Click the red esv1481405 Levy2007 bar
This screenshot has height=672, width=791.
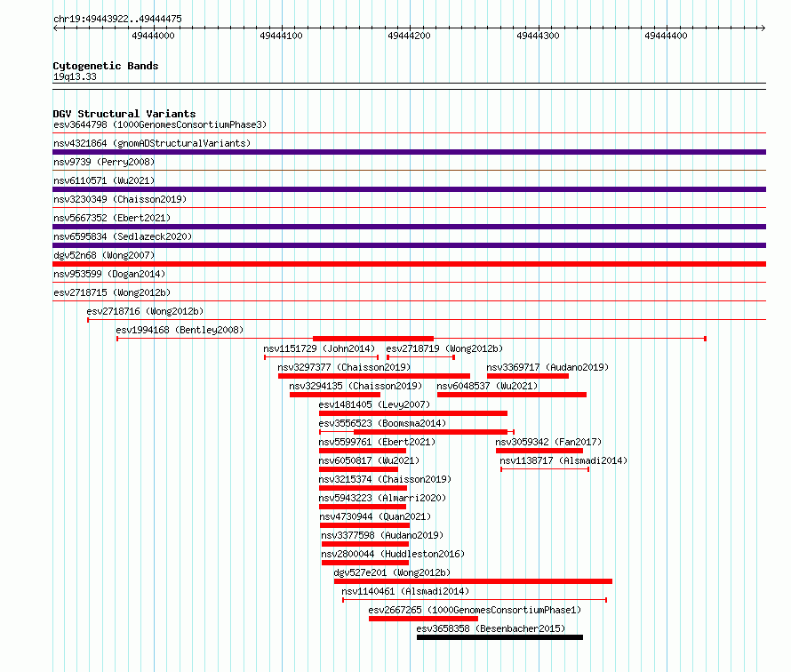pyautogui.click(x=413, y=413)
